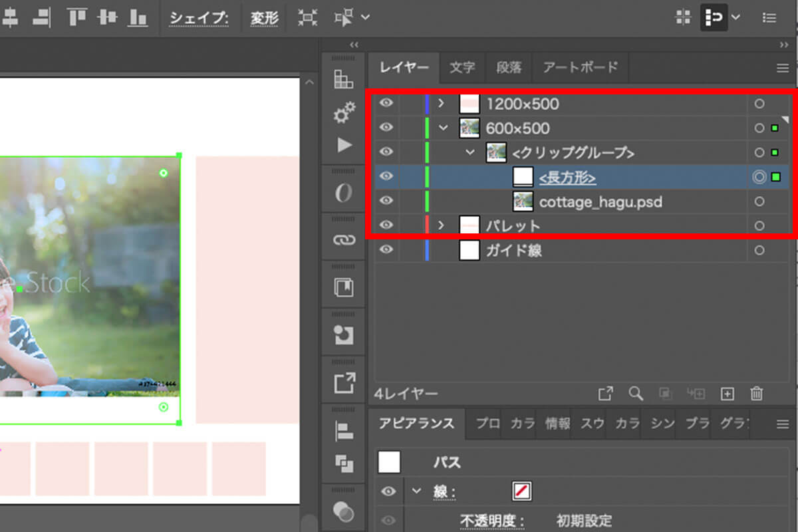Click the locate object magnifier icon
Viewport: 798px width, 532px height.
coord(636,394)
